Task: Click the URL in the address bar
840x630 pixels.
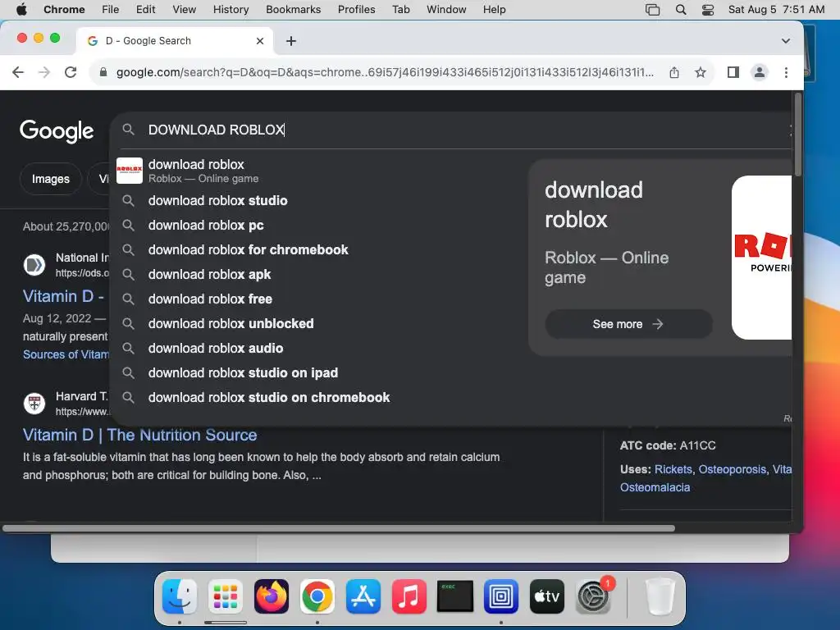Action: (x=385, y=72)
